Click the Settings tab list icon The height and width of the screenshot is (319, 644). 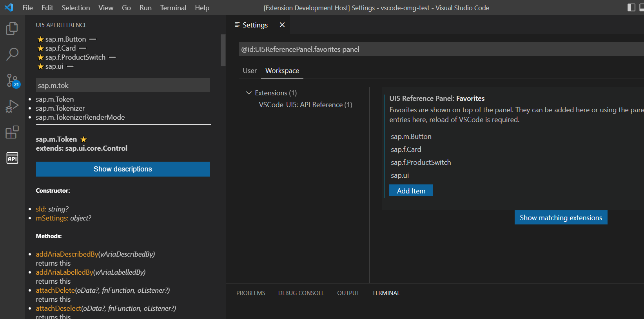[x=237, y=25]
